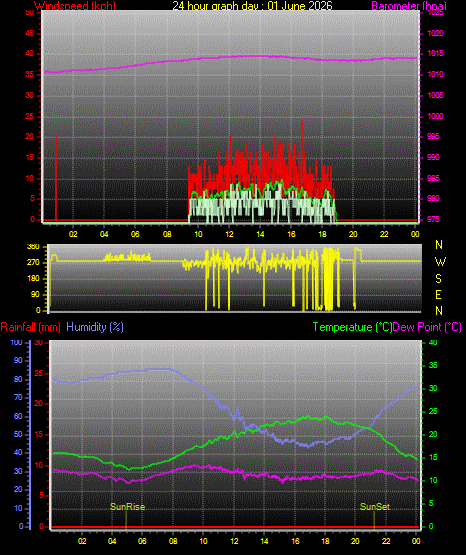
Task: Click the 100 humidity axis value
Action: (17, 342)
